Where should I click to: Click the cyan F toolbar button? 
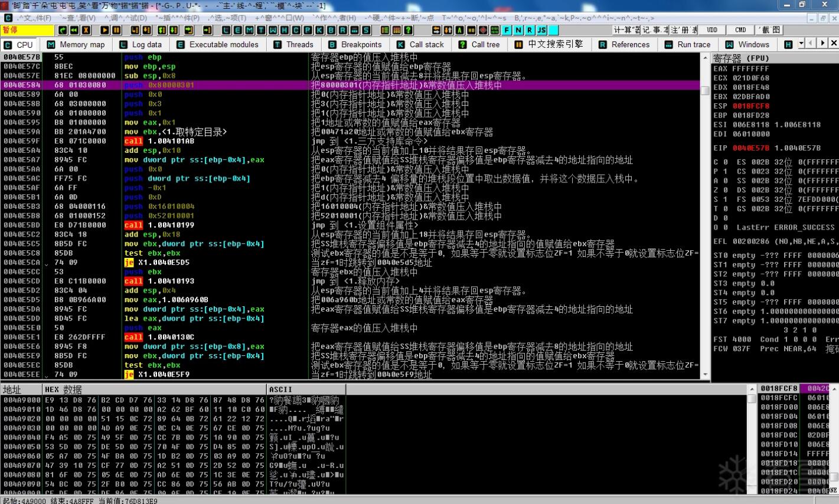(x=507, y=30)
